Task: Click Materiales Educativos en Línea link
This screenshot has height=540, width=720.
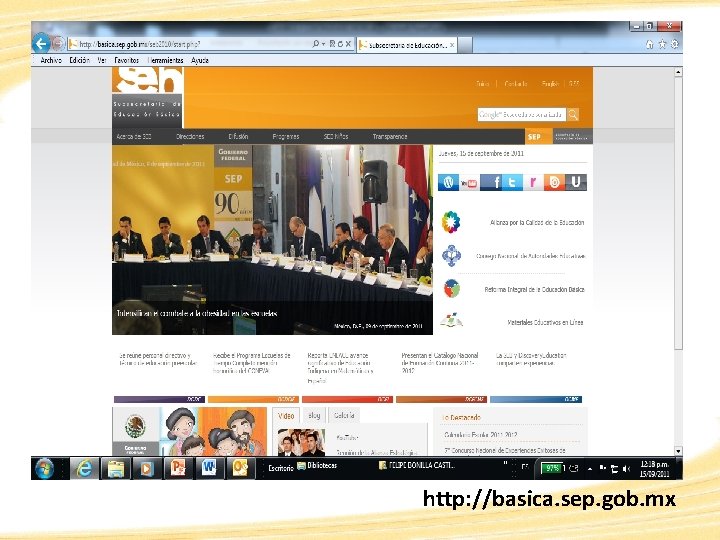Action: 545,322
